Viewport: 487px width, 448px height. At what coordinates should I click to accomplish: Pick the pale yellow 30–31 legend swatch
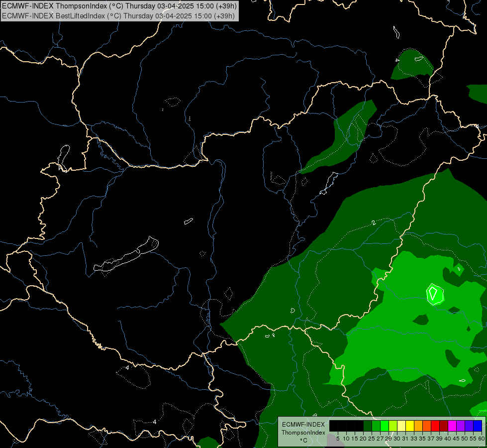click(401, 426)
